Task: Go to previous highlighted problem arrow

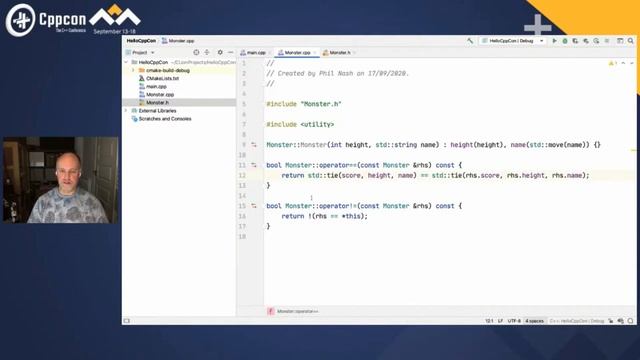Action: (x=623, y=63)
